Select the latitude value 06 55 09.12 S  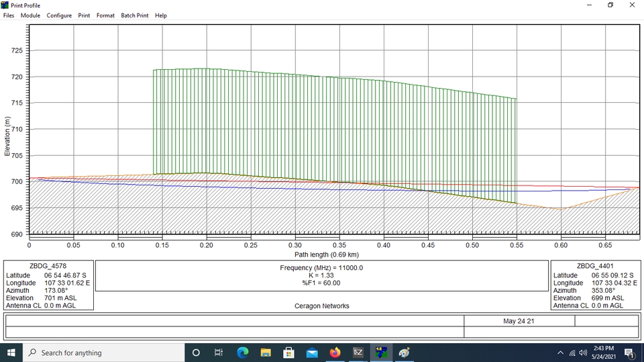coord(612,275)
